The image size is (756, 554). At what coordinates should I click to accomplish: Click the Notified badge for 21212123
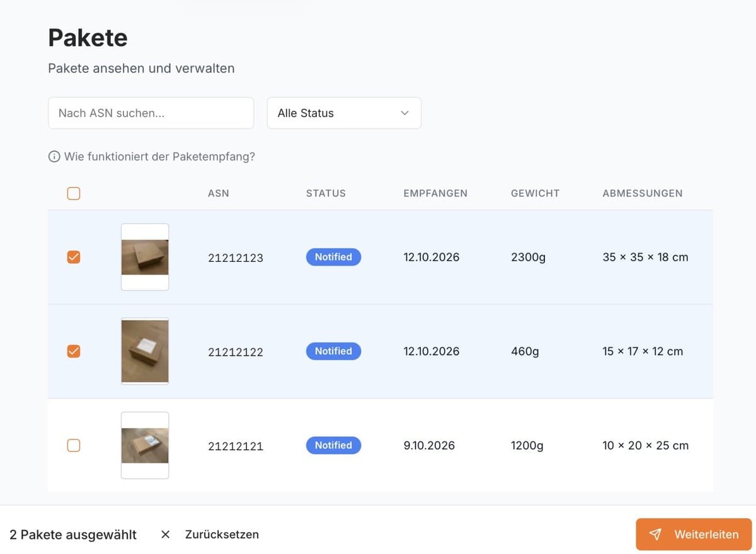click(333, 257)
